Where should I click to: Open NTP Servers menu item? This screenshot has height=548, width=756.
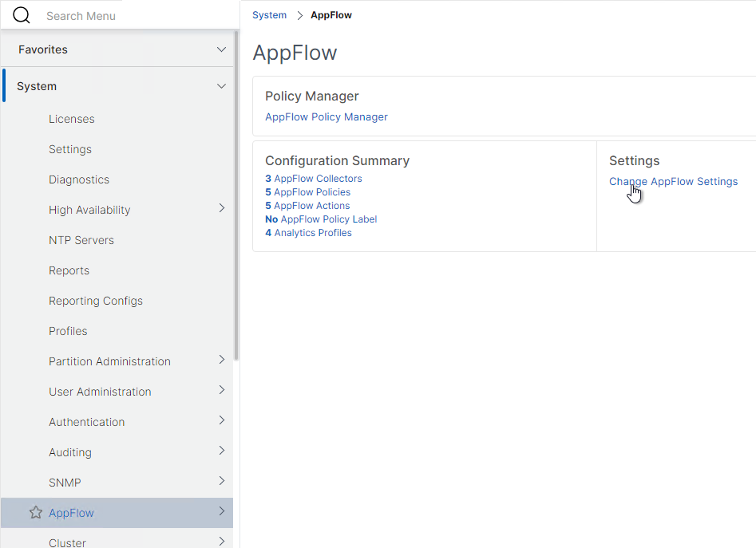tap(81, 240)
